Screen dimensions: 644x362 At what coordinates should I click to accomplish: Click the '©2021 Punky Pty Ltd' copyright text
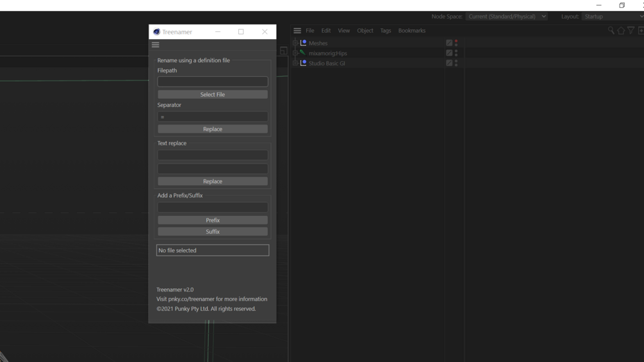pyautogui.click(x=206, y=309)
